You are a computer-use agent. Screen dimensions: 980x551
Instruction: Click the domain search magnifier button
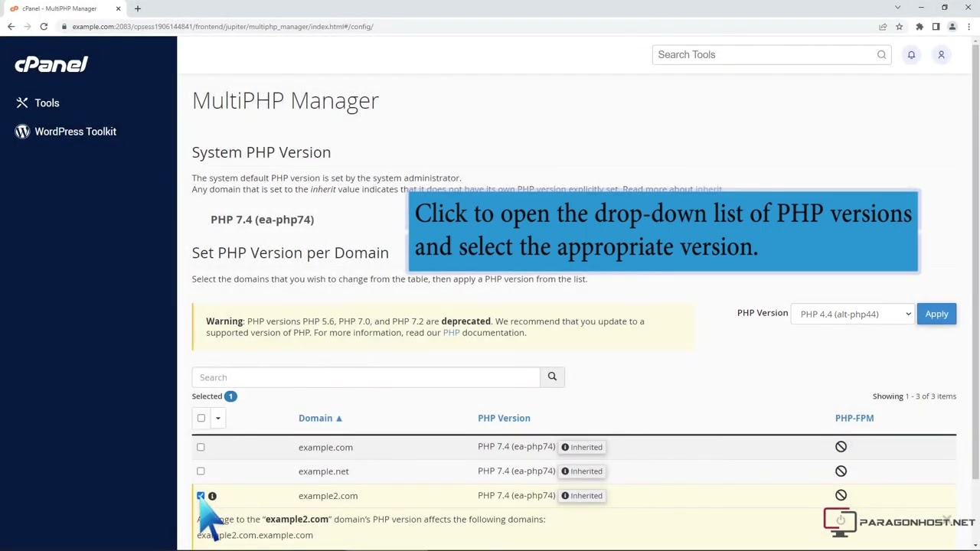pyautogui.click(x=552, y=377)
